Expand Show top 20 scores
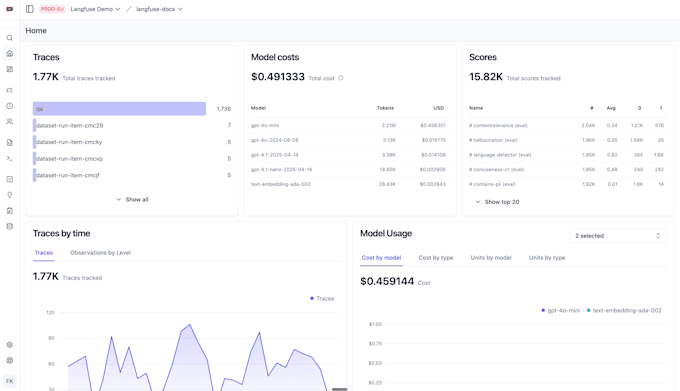 click(x=497, y=202)
